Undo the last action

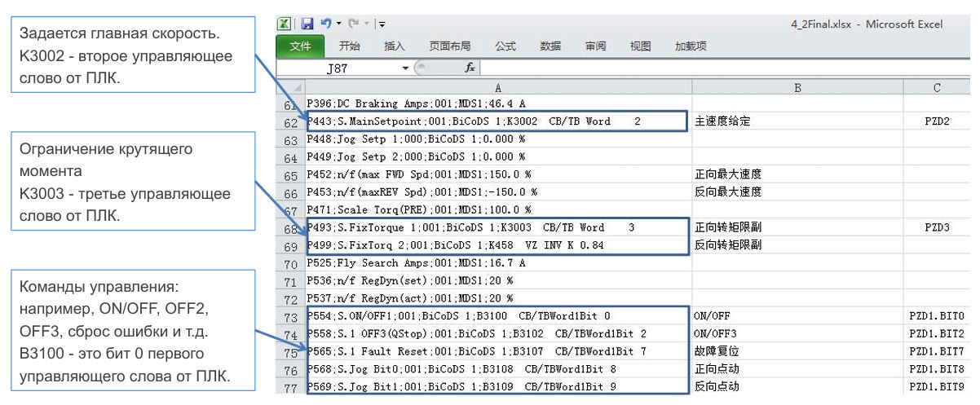(325, 25)
